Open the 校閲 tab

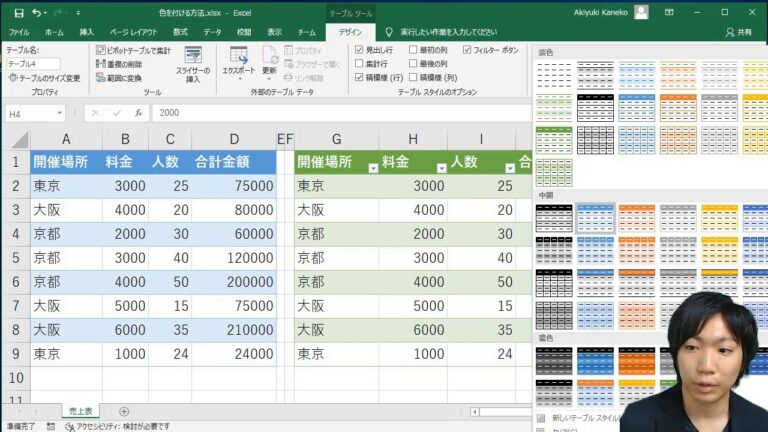click(x=244, y=32)
